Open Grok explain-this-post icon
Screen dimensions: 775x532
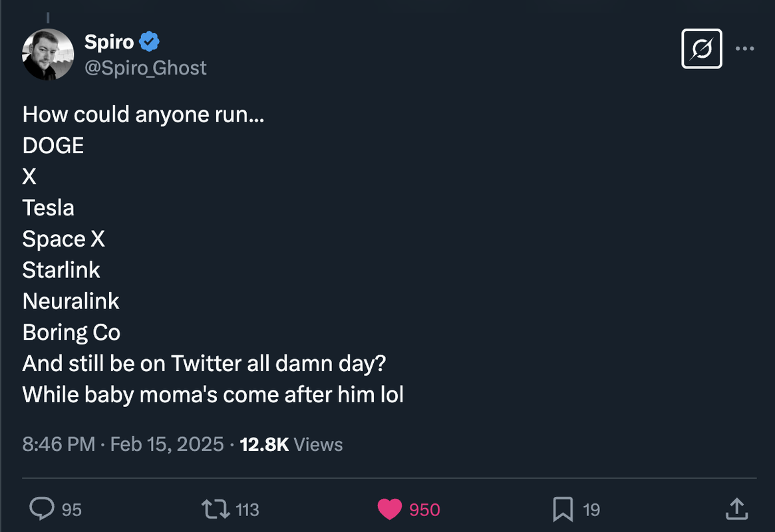pos(702,49)
